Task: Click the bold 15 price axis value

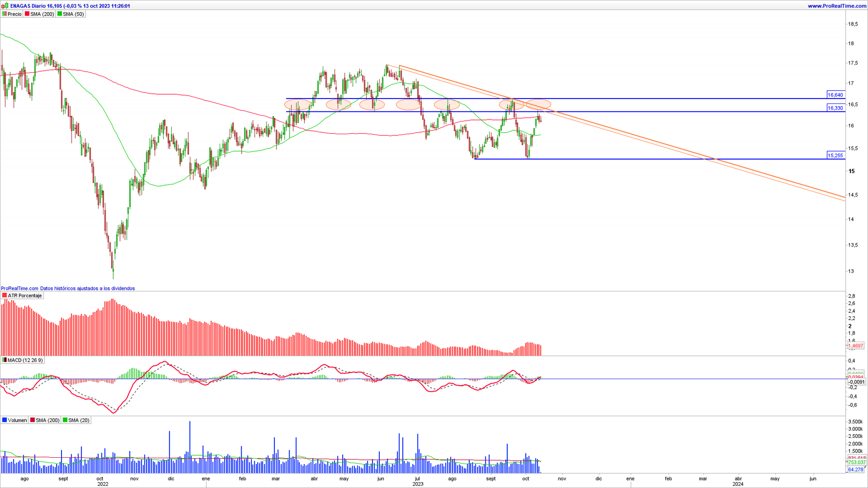Action: coord(851,171)
